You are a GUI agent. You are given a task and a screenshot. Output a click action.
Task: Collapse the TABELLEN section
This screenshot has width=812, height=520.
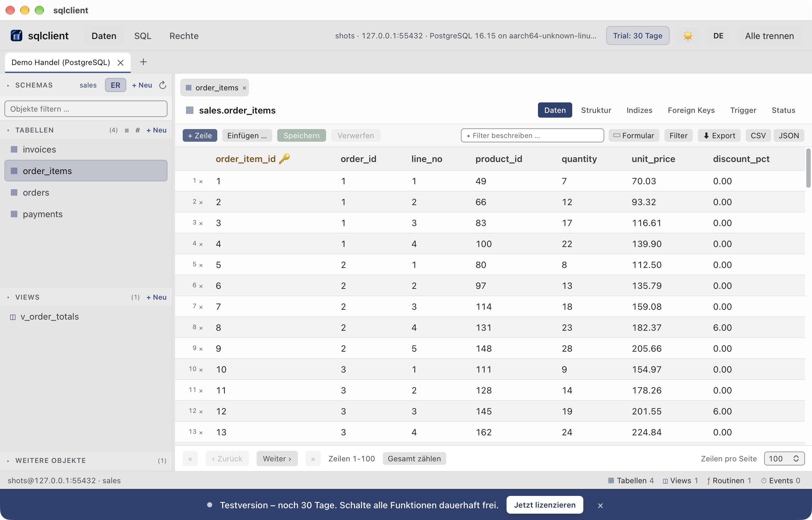pyautogui.click(x=8, y=130)
